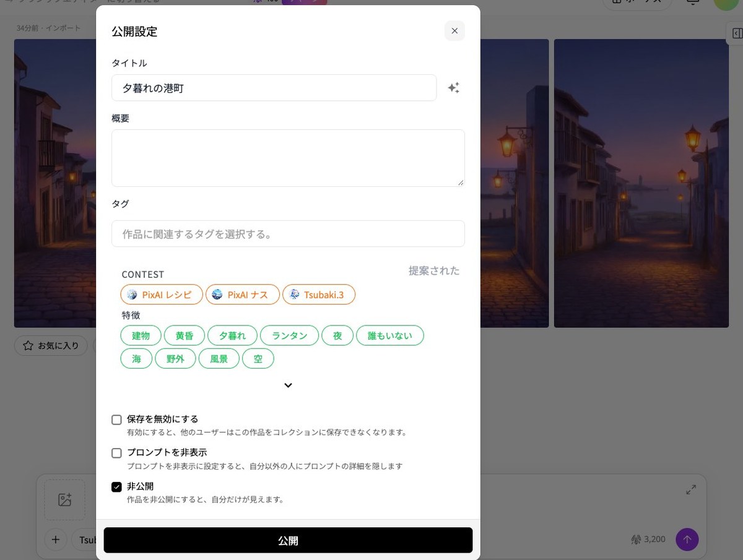Viewport: 743px width, 560px height.
Task: Click in the 概要 description text area
Action: click(x=288, y=158)
